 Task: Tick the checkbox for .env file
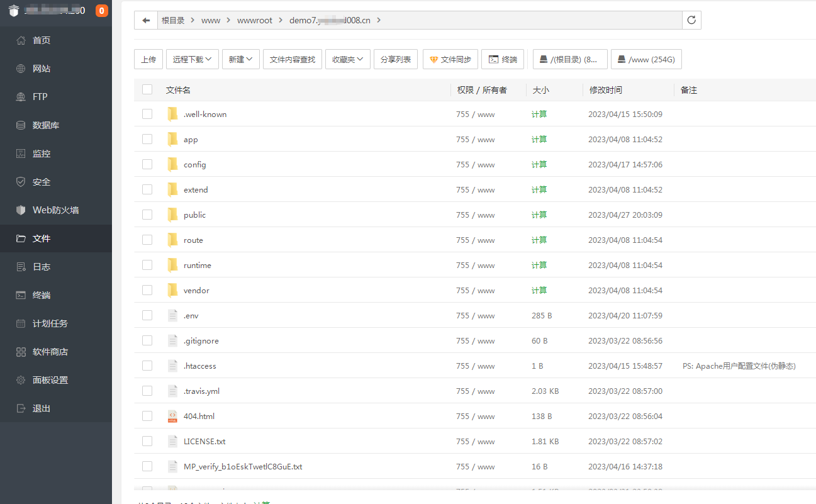147,315
